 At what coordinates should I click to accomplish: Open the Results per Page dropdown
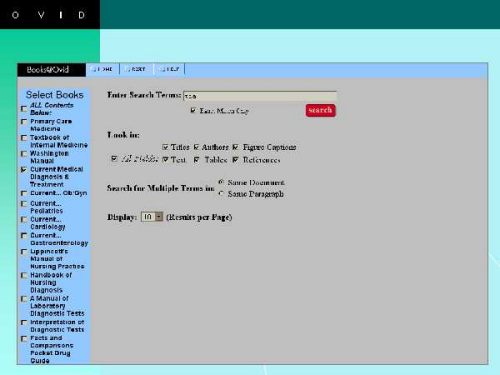pyautogui.click(x=152, y=217)
